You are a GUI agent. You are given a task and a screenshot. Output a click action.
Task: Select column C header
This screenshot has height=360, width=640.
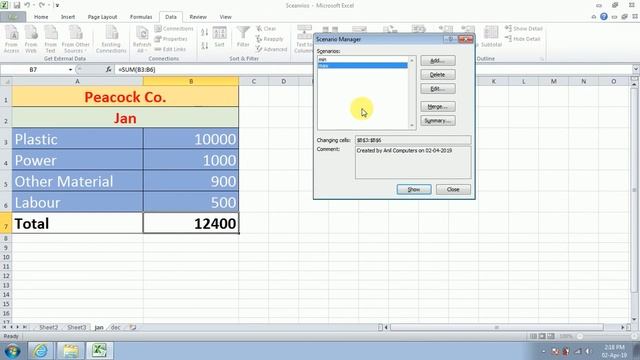click(253, 81)
